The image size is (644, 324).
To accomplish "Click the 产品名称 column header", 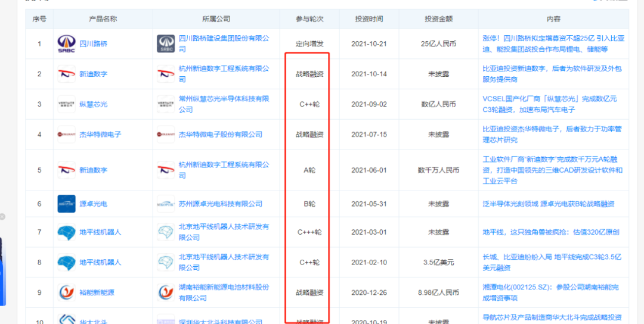I will (103, 19).
